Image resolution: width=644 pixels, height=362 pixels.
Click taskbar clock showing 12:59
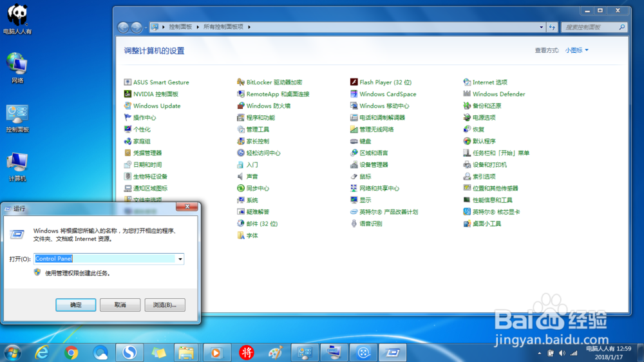click(x=609, y=352)
